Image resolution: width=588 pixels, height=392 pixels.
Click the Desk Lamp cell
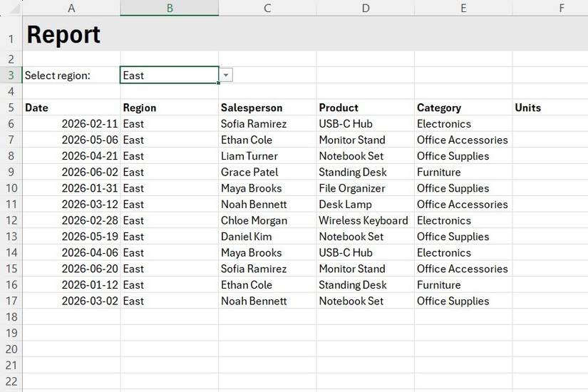(366, 204)
